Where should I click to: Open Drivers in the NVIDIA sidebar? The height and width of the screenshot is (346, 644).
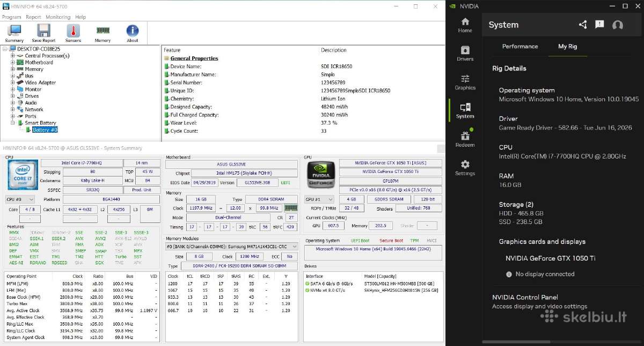tap(465, 53)
